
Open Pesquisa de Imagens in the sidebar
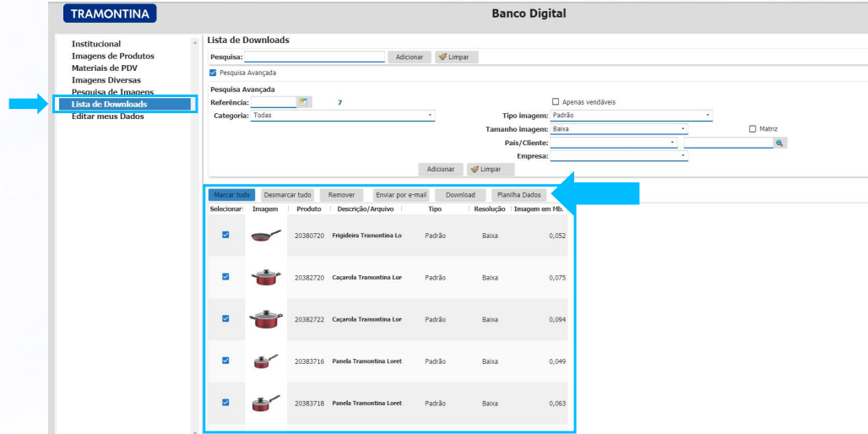point(113,92)
